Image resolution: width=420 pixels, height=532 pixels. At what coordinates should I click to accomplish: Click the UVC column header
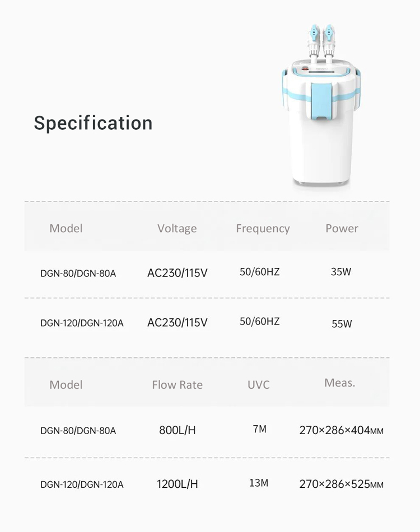(259, 385)
